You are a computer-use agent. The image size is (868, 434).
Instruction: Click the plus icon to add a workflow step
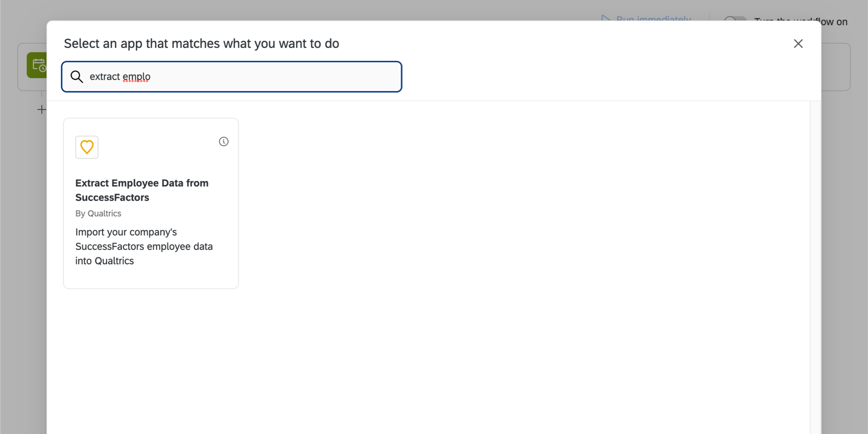(41, 109)
